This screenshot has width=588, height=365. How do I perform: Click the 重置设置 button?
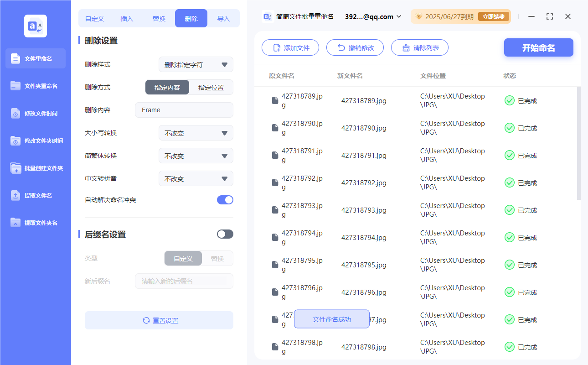point(159,320)
